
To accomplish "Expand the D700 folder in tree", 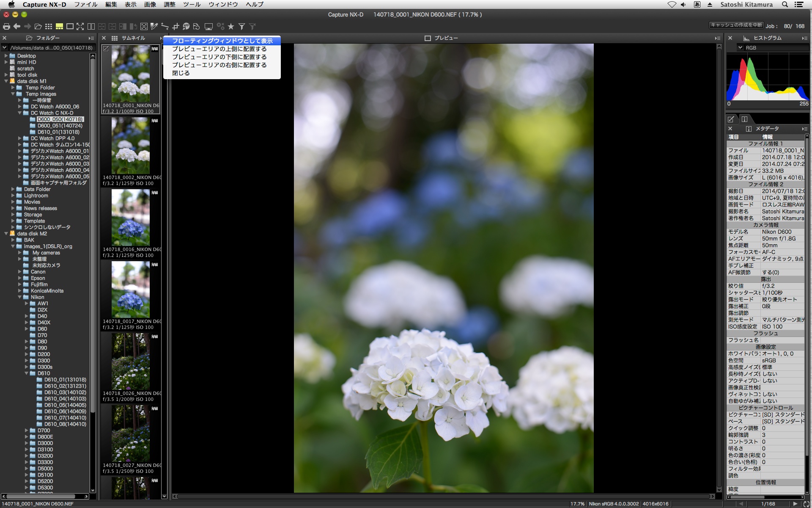I will [27, 431].
